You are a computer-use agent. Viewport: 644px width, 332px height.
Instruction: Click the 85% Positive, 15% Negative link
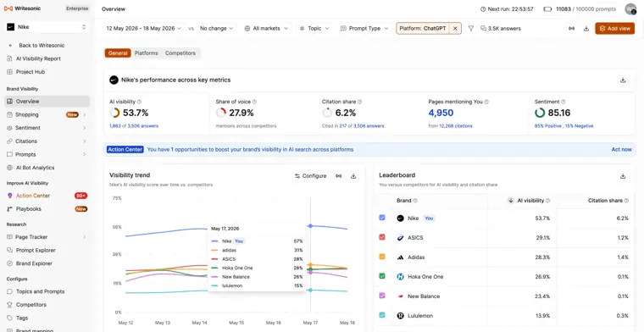563,126
